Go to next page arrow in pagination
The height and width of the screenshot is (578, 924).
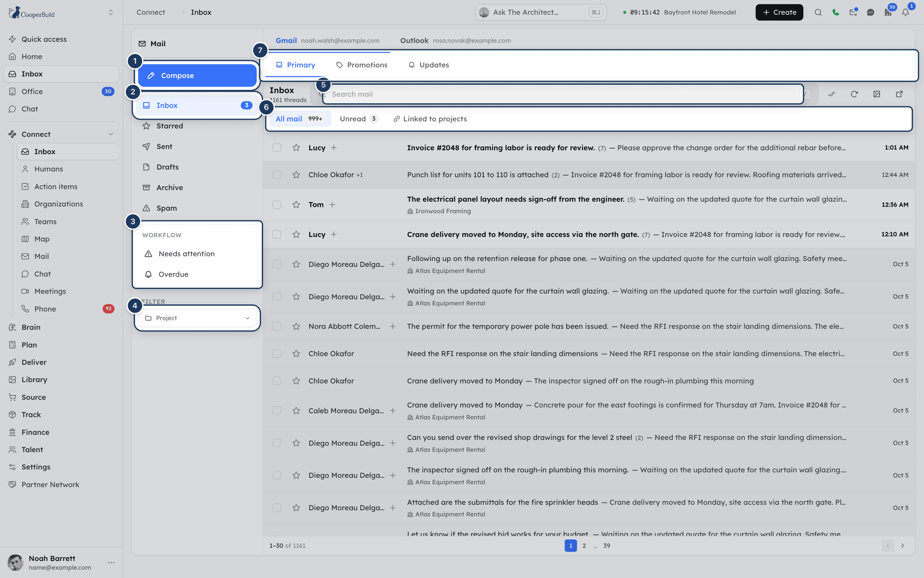[902, 546]
